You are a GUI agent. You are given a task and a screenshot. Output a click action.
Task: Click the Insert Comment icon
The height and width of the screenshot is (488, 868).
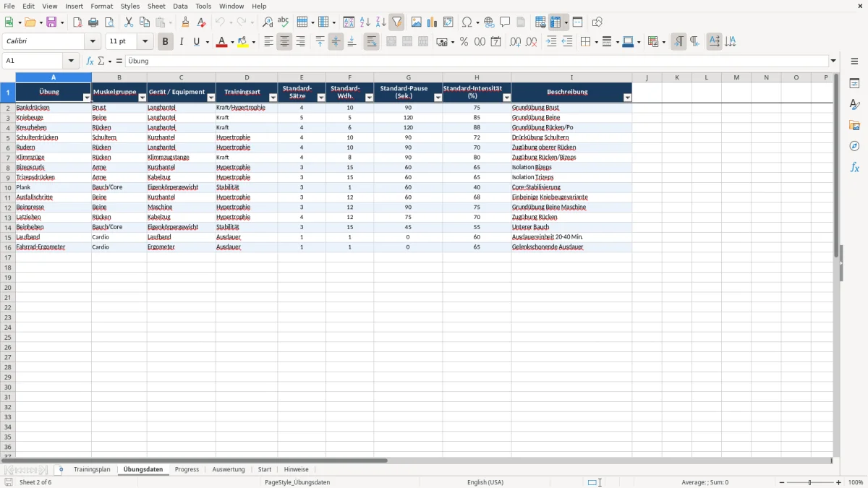click(x=505, y=22)
